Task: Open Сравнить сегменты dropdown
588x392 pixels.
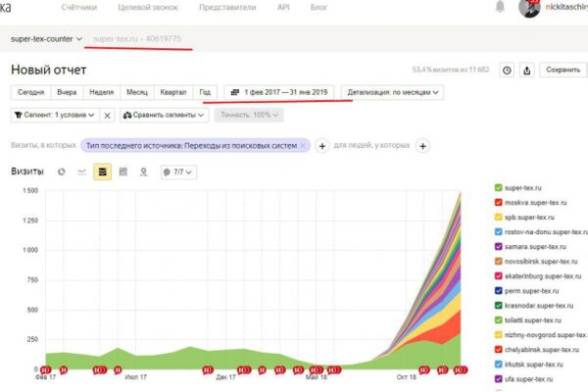Action: click(165, 116)
